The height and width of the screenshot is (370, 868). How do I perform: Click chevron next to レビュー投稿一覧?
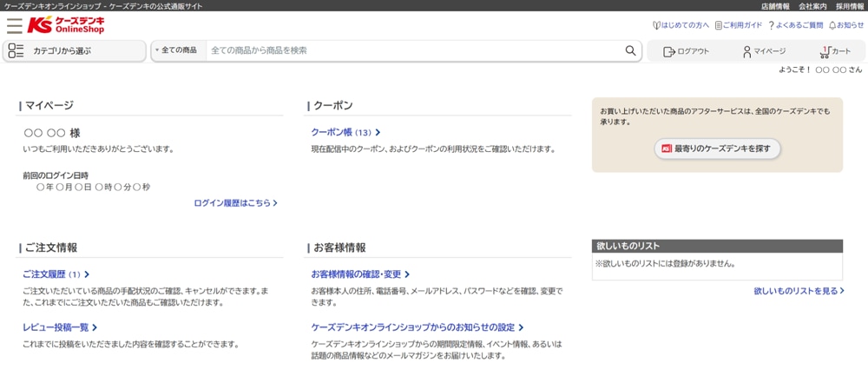95,327
